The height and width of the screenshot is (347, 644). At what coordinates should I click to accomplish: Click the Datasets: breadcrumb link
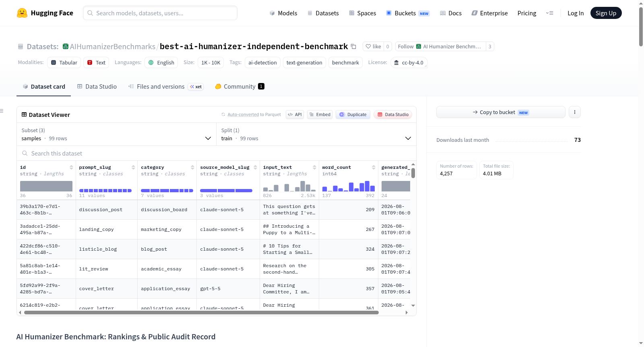click(43, 46)
